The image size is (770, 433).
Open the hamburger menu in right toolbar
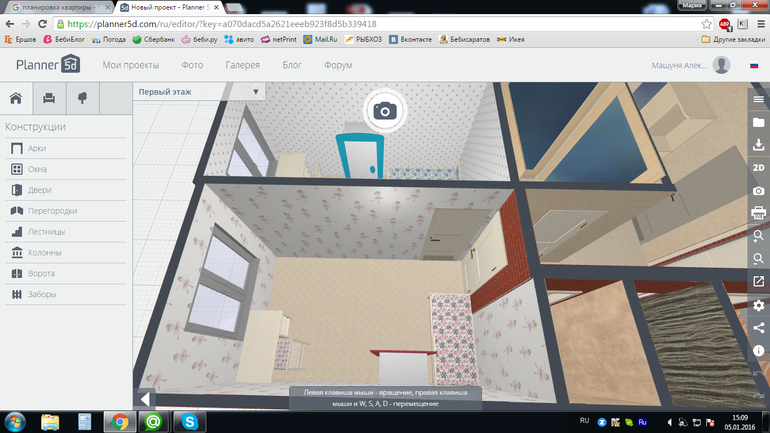click(x=759, y=99)
